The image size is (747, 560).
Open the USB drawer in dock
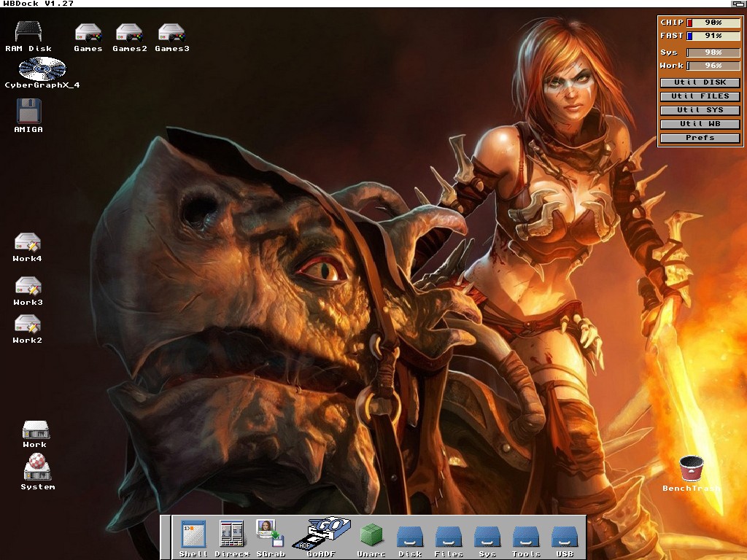point(565,537)
